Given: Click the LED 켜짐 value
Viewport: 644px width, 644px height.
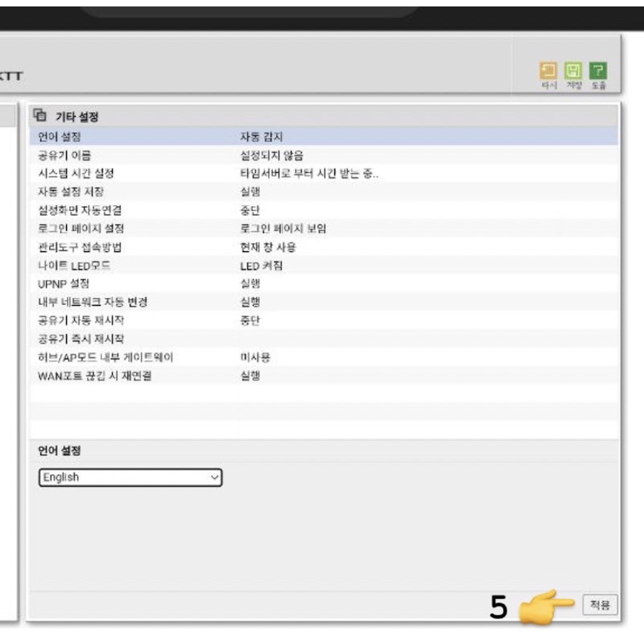Looking at the screenshot, I should (261, 266).
